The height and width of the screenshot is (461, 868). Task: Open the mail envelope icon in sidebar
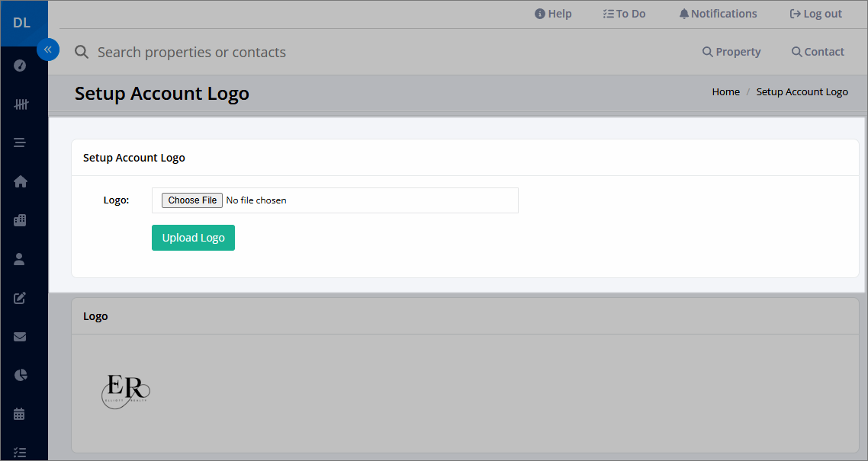[x=18, y=336]
